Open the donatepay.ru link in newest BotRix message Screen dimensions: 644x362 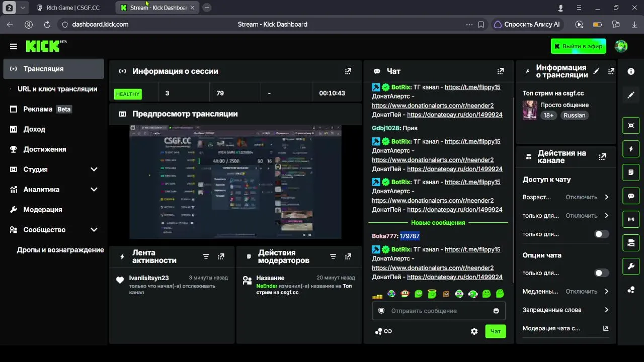(x=455, y=277)
